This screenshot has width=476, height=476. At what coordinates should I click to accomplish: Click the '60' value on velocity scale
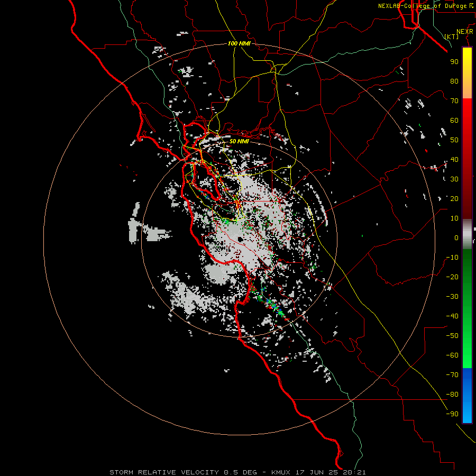[454, 121]
